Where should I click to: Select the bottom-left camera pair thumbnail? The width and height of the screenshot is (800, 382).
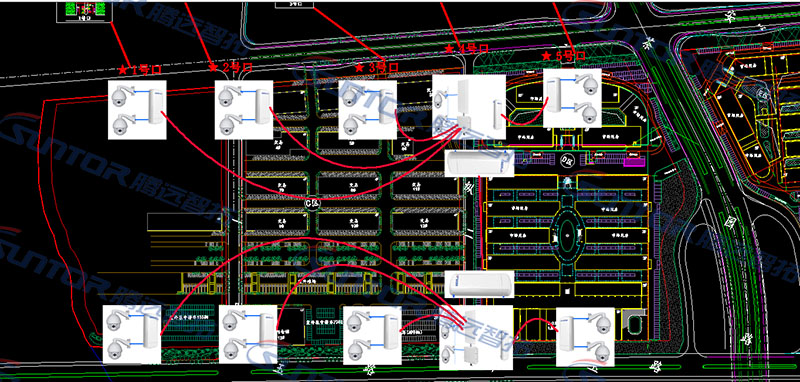point(132,335)
